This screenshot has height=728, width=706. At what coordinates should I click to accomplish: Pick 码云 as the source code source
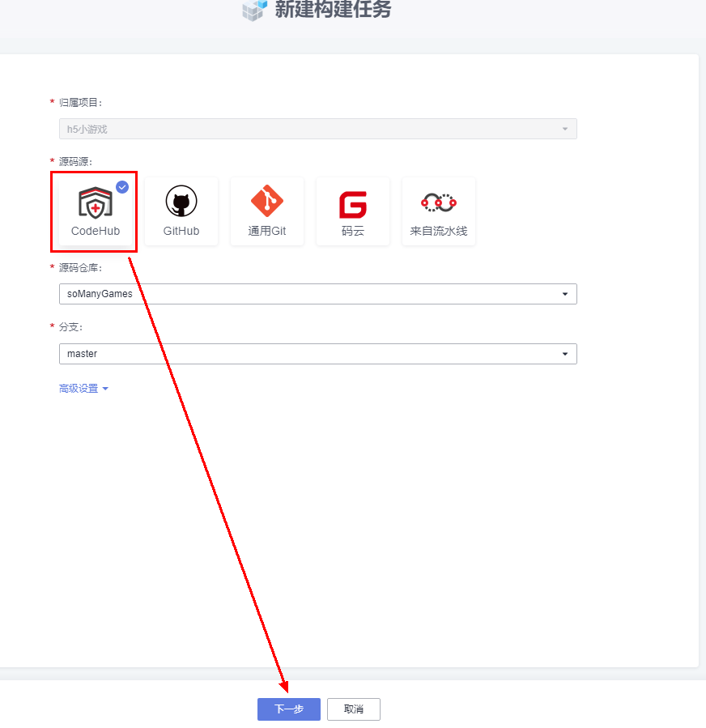pyautogui.click(x=353, y=211)
